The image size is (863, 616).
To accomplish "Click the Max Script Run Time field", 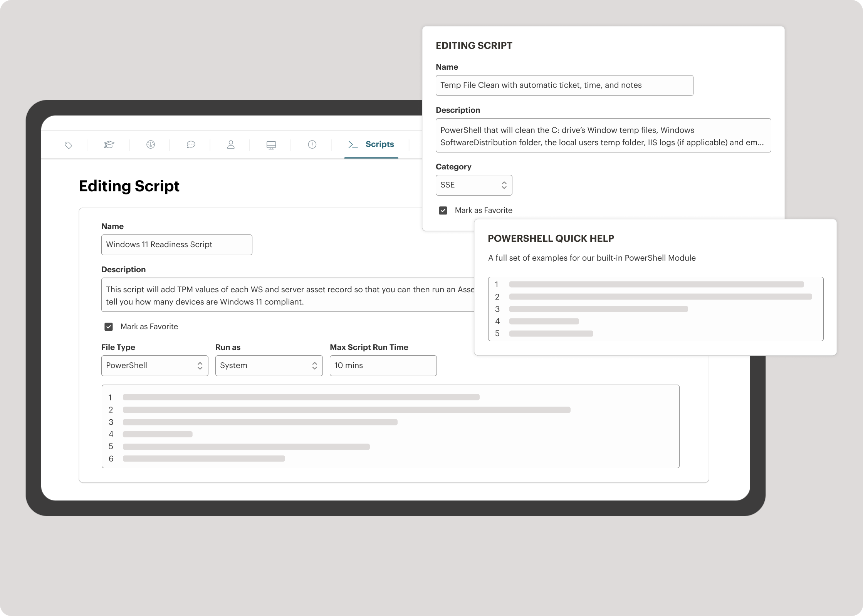I will pos(383,365).
